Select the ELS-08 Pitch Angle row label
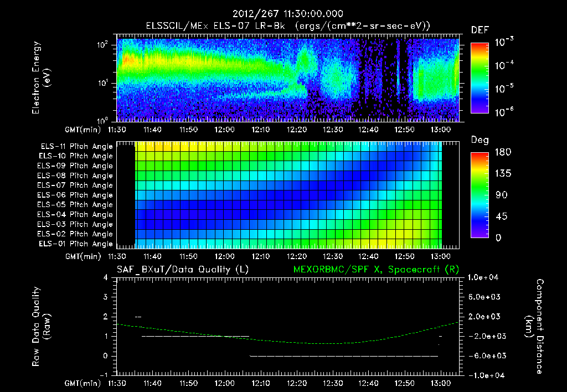Screen dimensions: 567x392 75,176
